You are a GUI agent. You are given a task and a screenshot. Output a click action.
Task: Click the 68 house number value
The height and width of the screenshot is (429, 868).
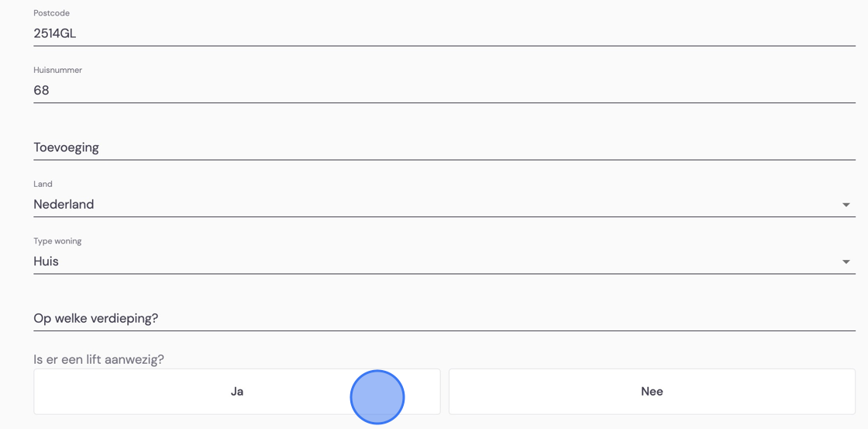(42, 90)
